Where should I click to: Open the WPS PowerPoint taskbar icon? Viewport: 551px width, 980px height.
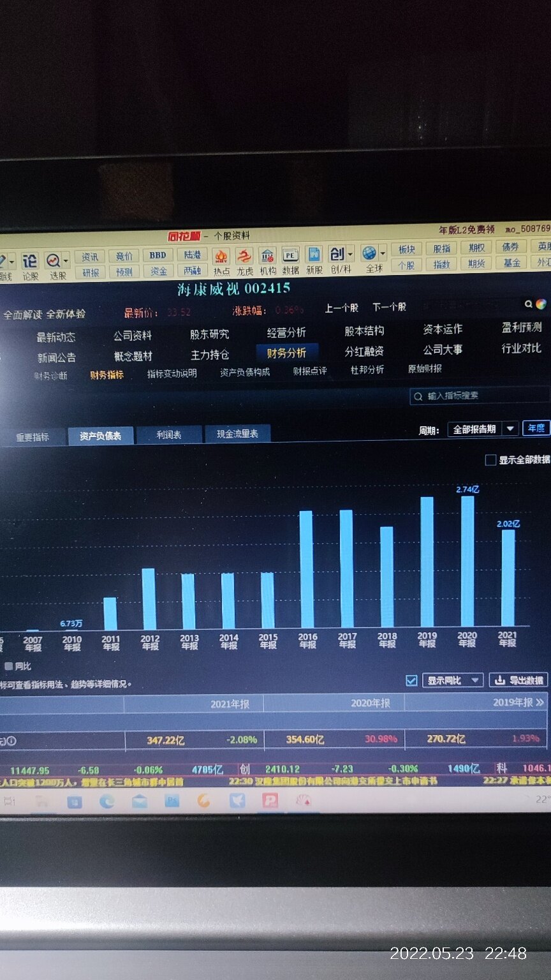(270, 799)
